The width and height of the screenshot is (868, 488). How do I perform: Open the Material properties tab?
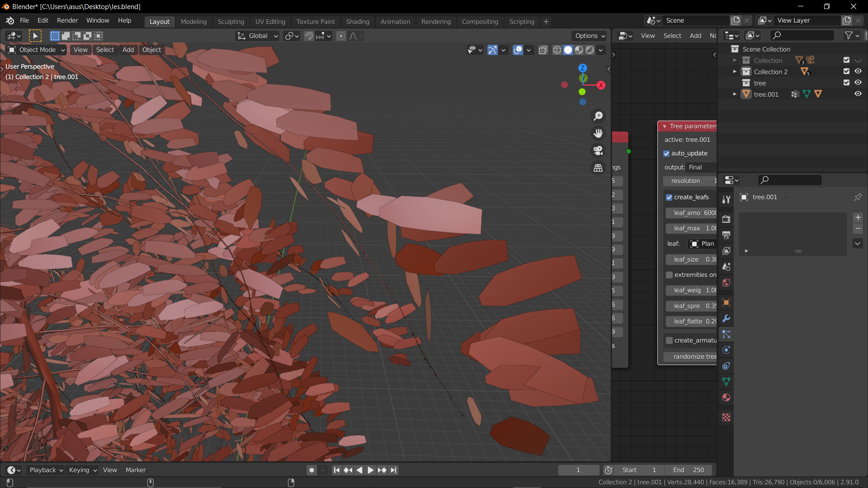click(x=726, y=398)
